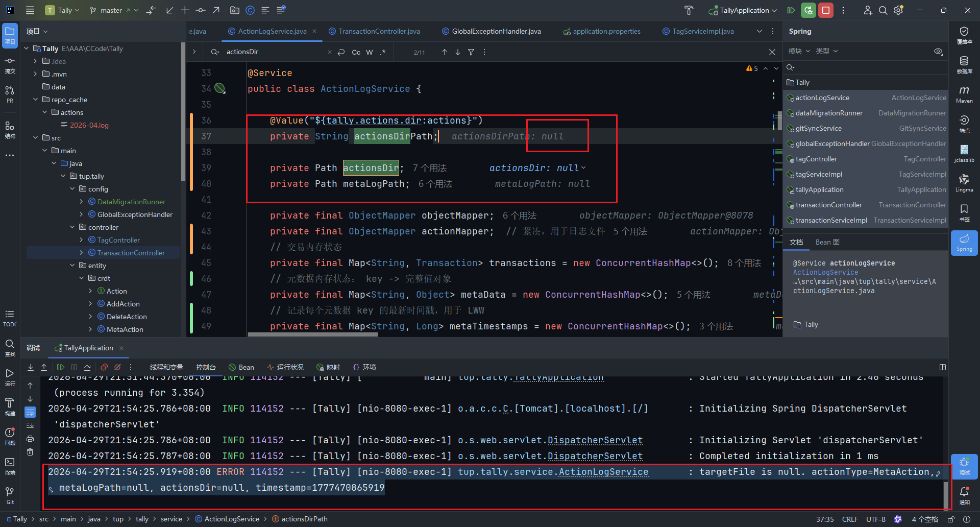Open the 类型 dropdown in Spring panel
This screenshot has width=980, height=527.
(x=827, y=51)
